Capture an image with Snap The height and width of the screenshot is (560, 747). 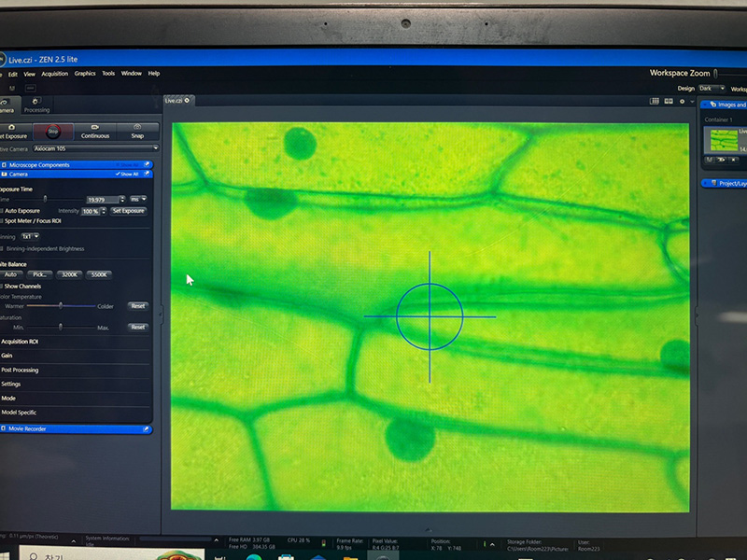(137, 132)
